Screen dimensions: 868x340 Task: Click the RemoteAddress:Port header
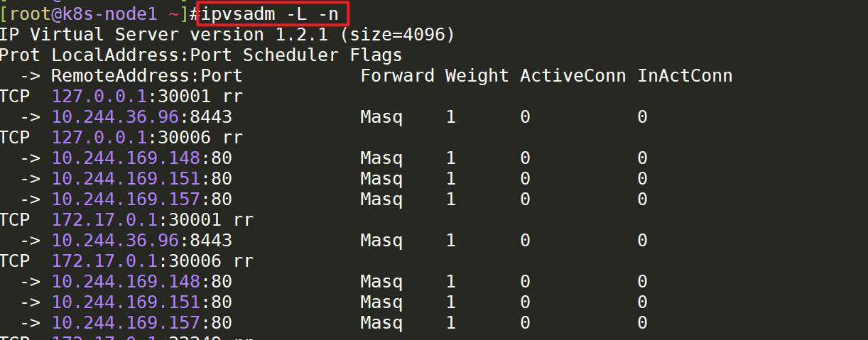point(147,75)
